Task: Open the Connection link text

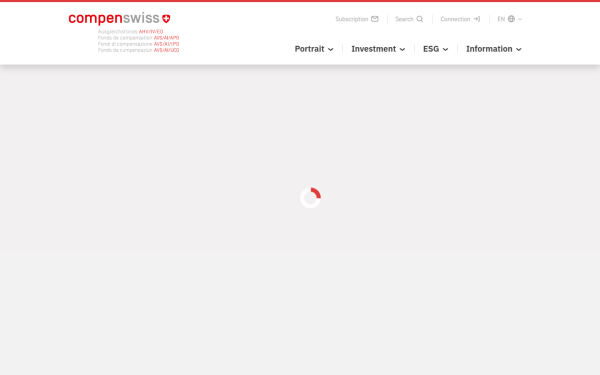Action: point(455,19)
